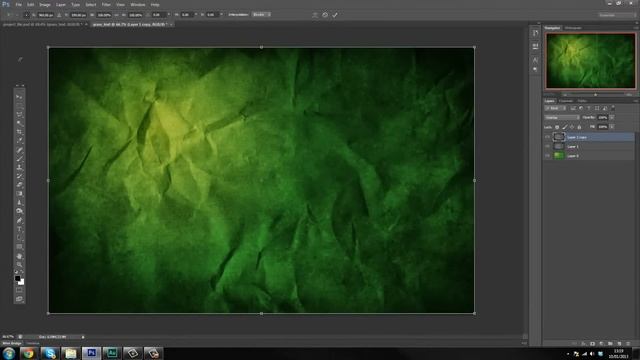The width and height of the screenshot is (640, 360).
Task: Open the Essentials workspace switcher dropdown
Action: (x=617, y=15)
